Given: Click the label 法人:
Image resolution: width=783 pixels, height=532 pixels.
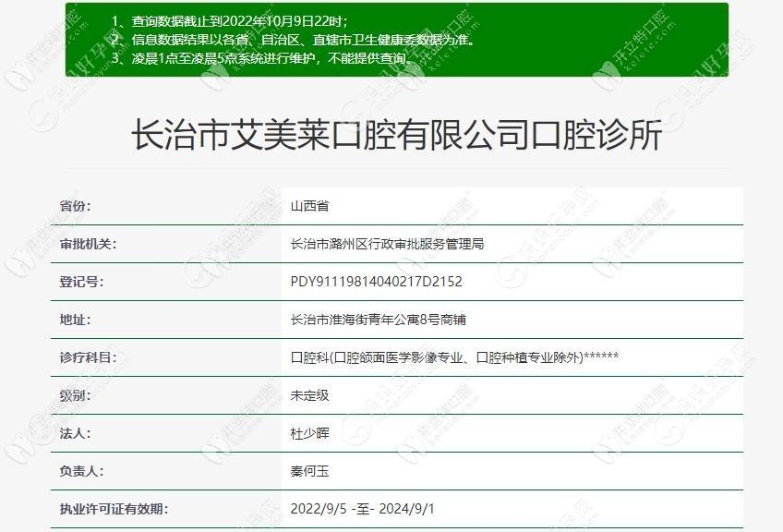Looking at the screenshot, I should coord(75,433).
